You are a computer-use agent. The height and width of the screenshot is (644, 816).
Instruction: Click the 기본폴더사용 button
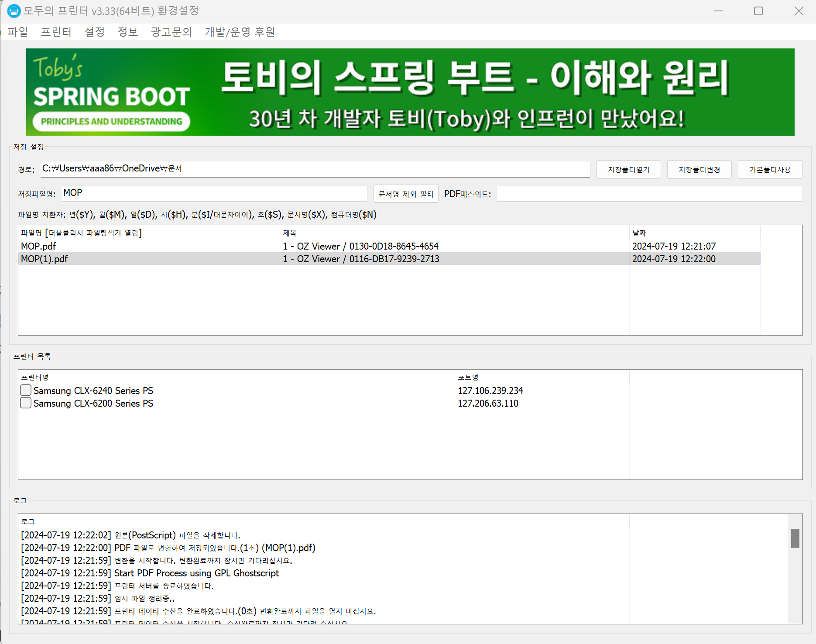pyautogui.click(x=770, y=169)
